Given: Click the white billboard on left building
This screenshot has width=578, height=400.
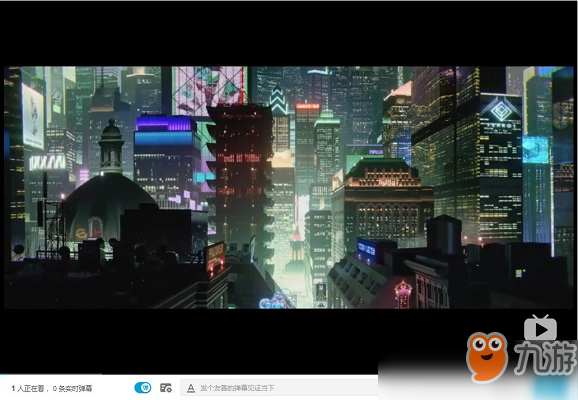Looking at the screenshot, I should 33,116.
